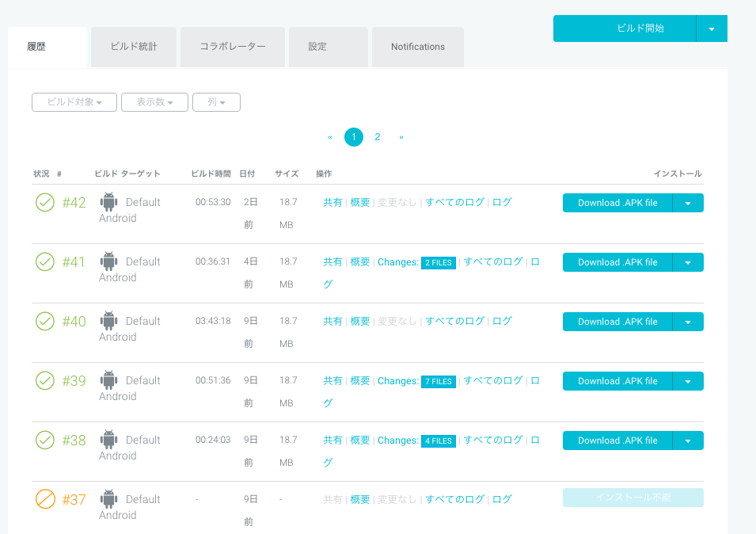The image size is (756, 534).
Task: Click the next page » arrow
Action: 401,138
